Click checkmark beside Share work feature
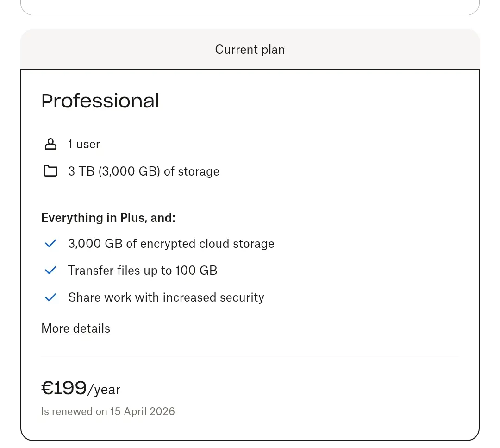Image resolution: width=500 pixels, height=448 pixels. (51, 297)
